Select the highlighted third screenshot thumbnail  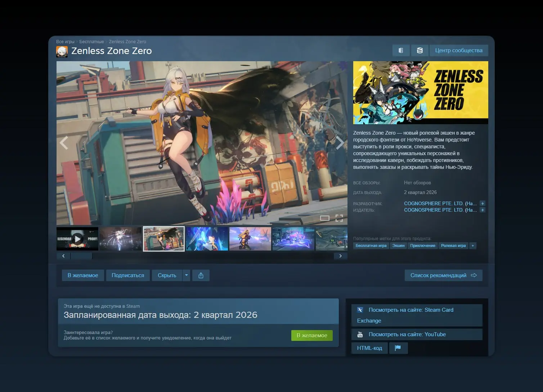point(164,239)
